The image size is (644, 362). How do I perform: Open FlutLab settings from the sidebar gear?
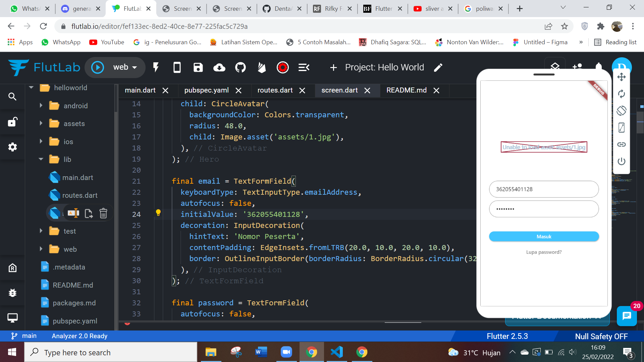12,147
